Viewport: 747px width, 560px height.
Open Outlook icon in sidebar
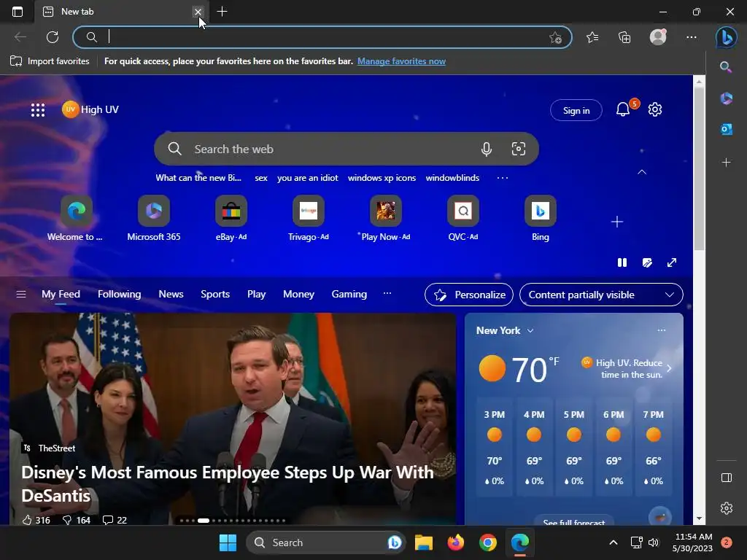coord(726,129)
